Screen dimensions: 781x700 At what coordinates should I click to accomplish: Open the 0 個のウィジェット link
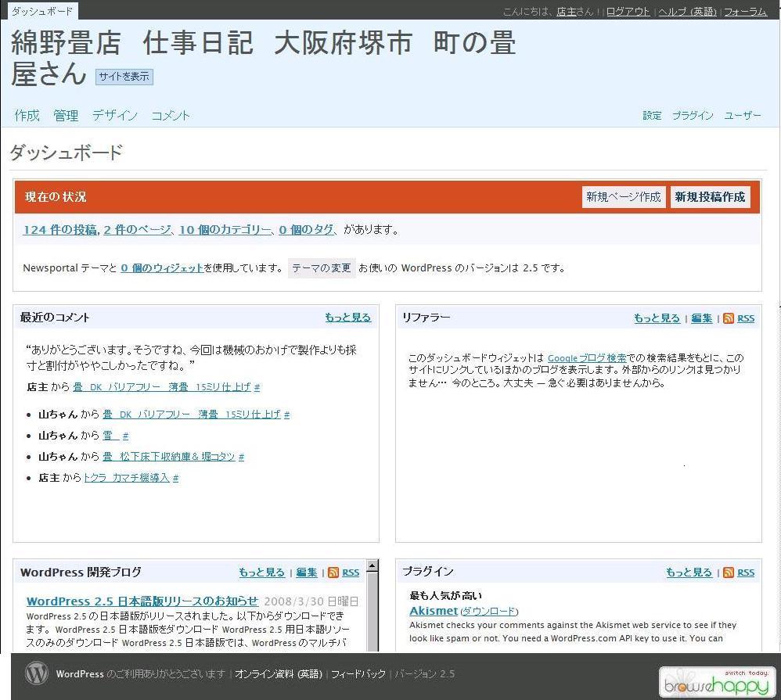(162, 267)
